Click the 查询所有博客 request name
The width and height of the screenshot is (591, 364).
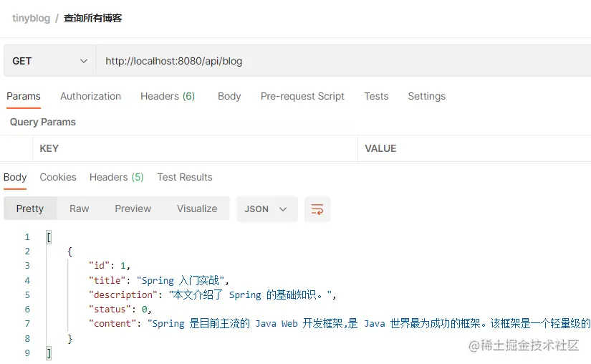pos(92,18)
